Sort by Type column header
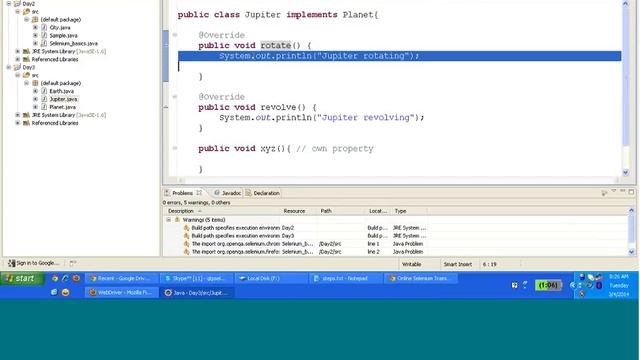The width and height of the screenshot is (640, 360). click(410, 211)
